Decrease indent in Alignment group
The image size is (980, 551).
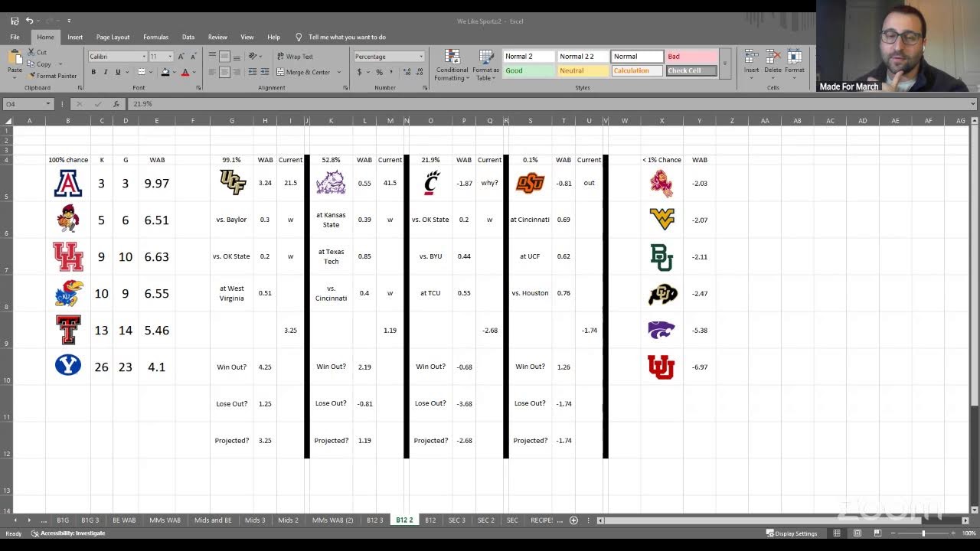[252, 72]
